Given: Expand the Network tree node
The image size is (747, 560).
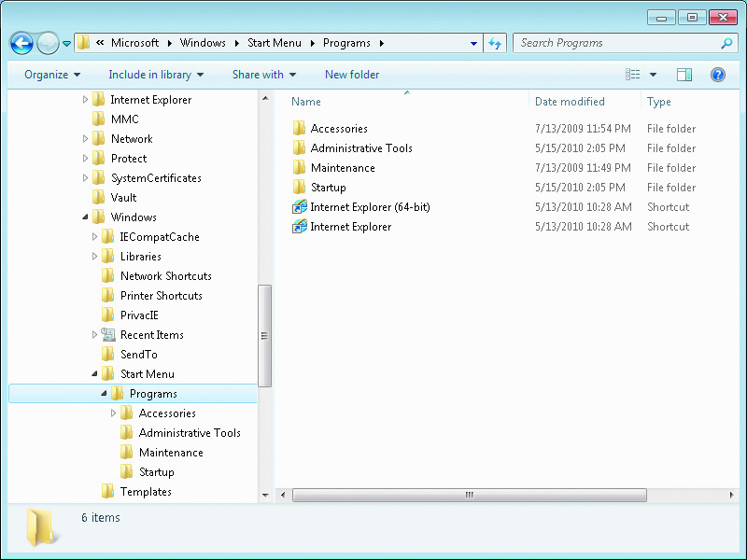Looking at the screenshot, I should (x=85, y=138).
